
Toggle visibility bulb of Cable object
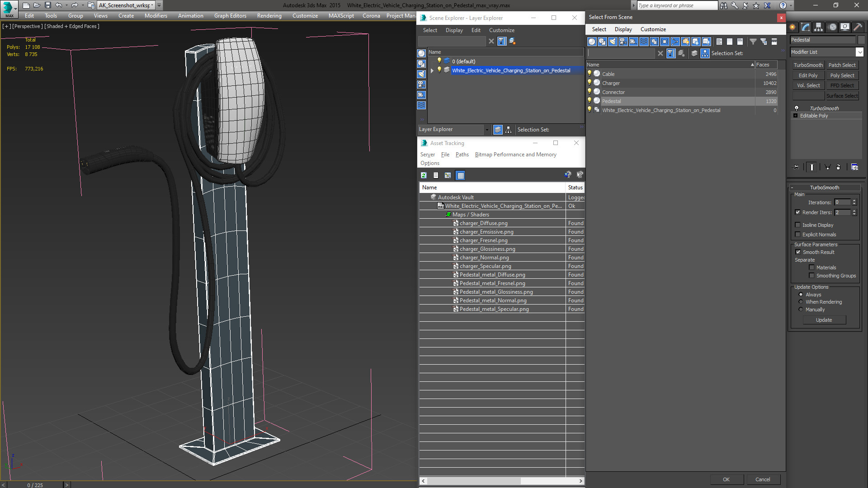[590, 74]
